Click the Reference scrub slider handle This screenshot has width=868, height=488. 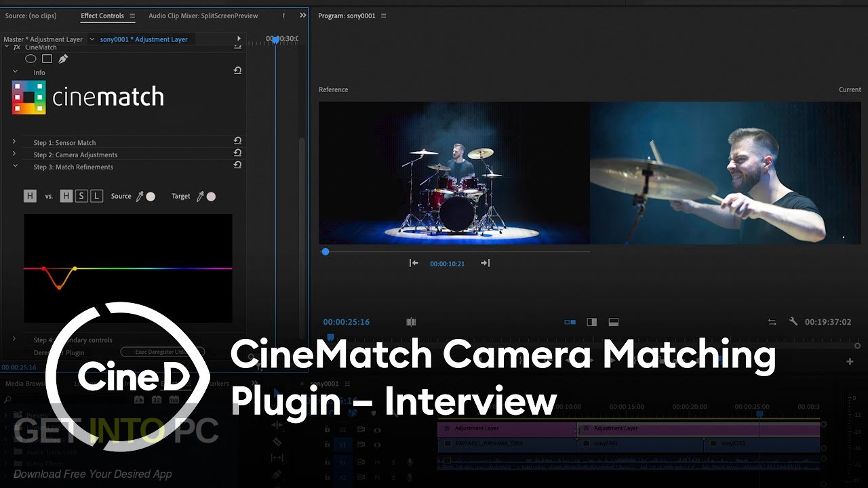click(x=325, y=251)
